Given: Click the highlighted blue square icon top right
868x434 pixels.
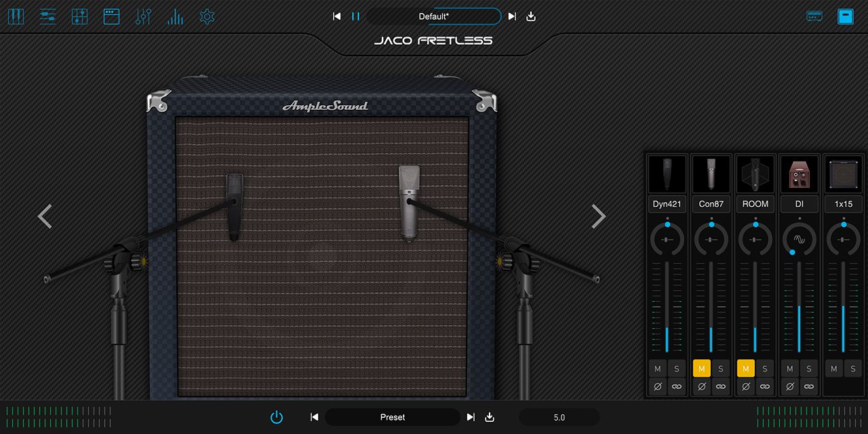Looking at the screenshot, I should click(x=845, y=16).
